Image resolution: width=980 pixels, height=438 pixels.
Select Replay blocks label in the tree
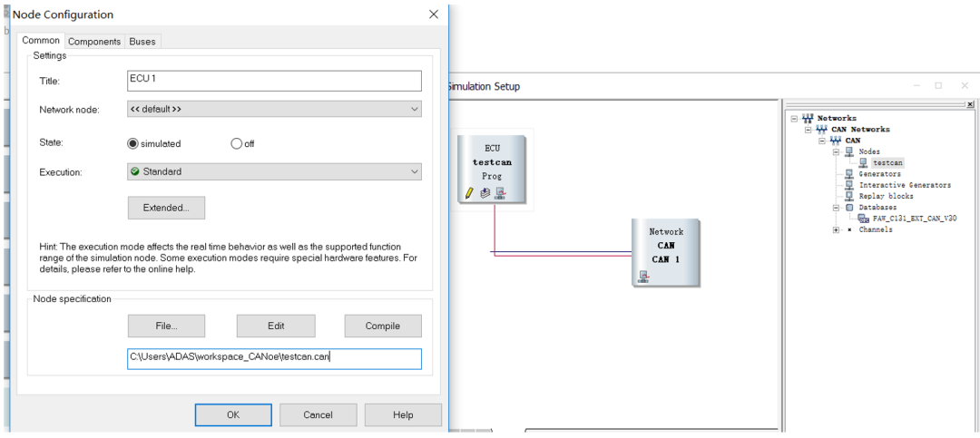pos(886,196)
